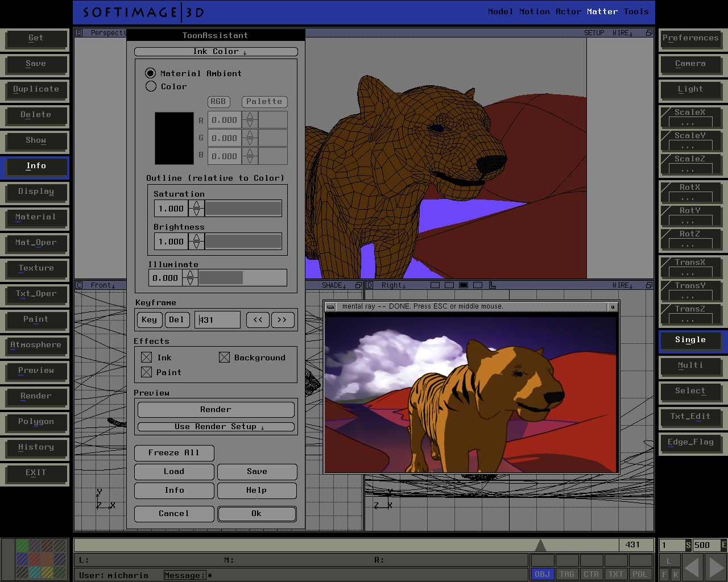This screenshot has width=728, height=582.
Task: Open the Ink Color dropdown
Action: pos(216,52)
